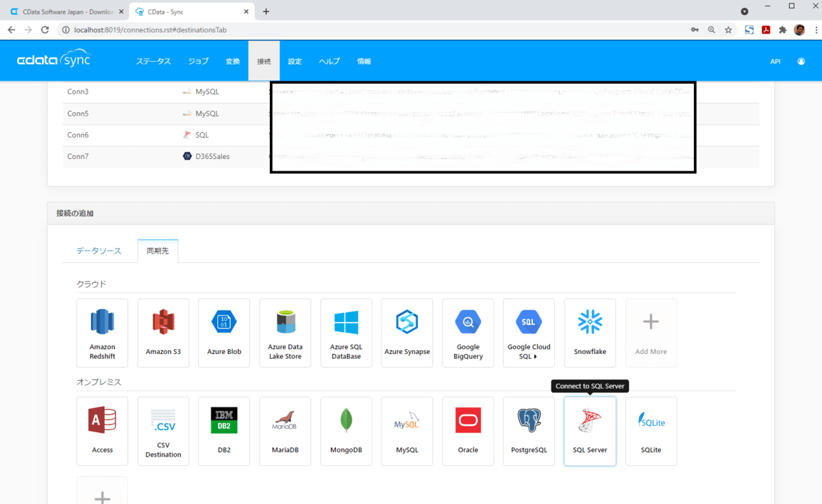Open the user account icon in header
The width and height of the screenshot is (822, 504).
801,61
